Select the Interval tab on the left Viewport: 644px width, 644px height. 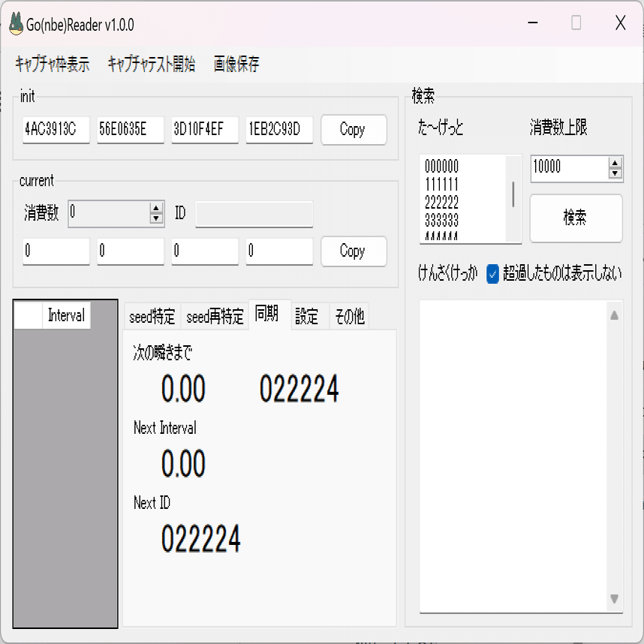65,316
